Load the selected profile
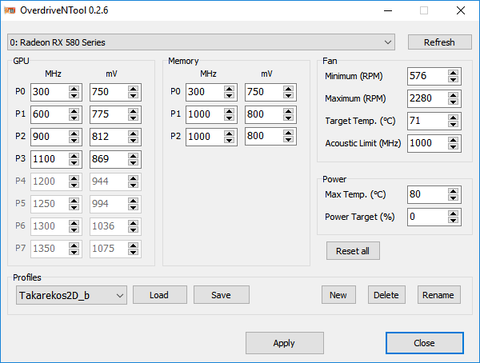Viewport: 480px width, 363px height. [x=160, y=295]
